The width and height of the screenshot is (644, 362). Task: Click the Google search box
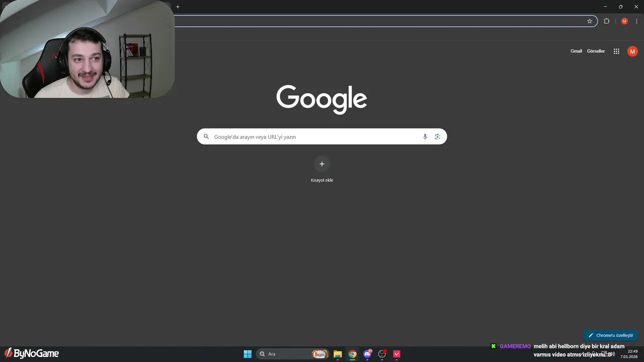tap(321, 137)
